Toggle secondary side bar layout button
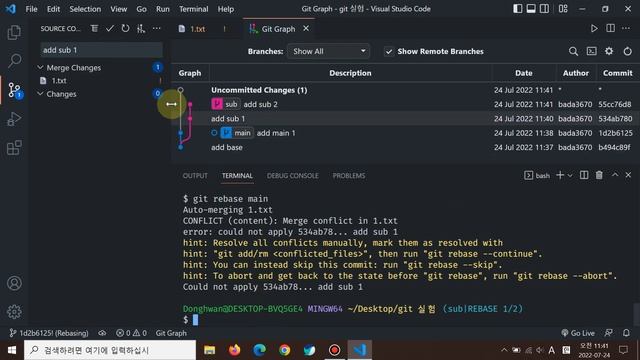This screenshot has height=360, width=640. [x=544, y=9]
